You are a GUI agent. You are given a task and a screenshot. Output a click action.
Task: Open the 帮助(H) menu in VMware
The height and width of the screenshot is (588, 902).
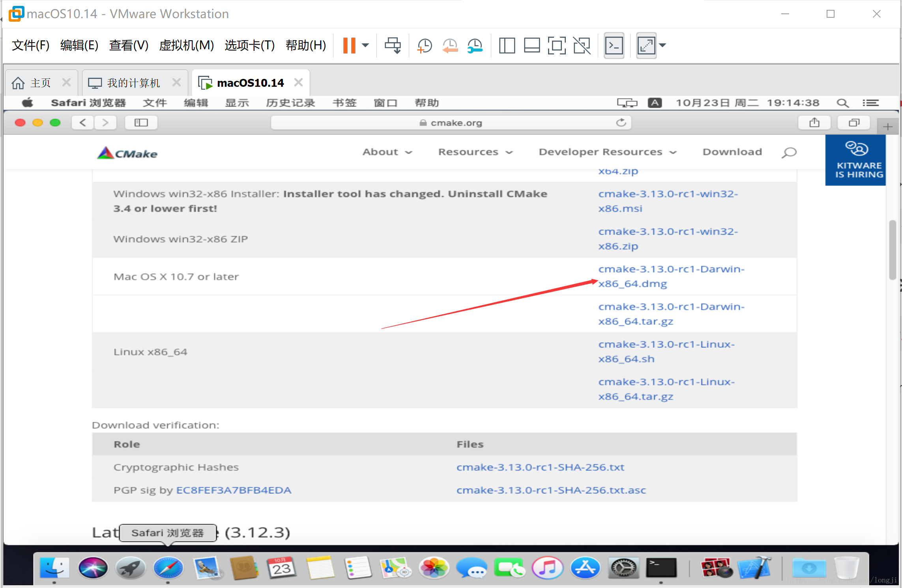(x=306, y=45)
